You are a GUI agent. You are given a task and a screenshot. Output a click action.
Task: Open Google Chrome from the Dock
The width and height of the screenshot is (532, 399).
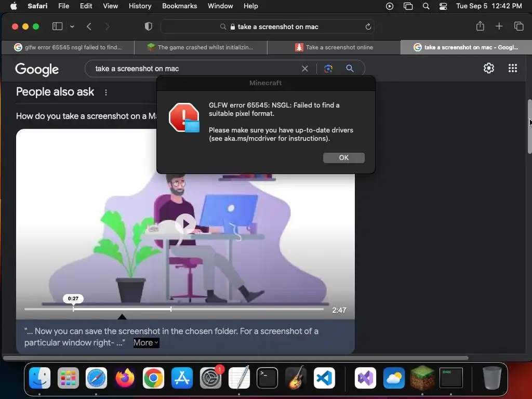(153, 378)
